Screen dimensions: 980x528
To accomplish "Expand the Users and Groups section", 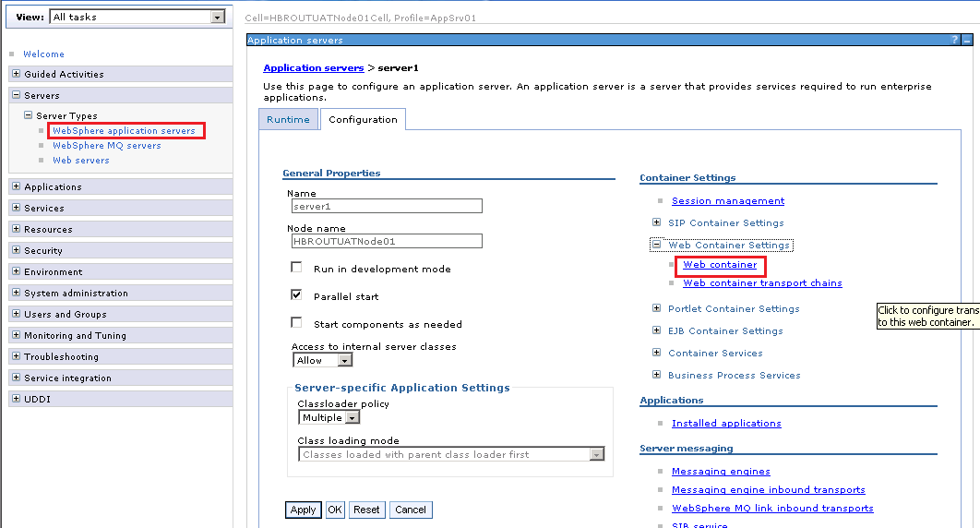I will pyautogui.click(x=17, y=314).
